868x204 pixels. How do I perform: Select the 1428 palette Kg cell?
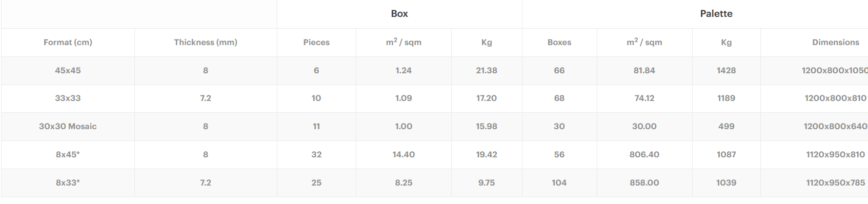pyautogui.click(x=726, y=71)
